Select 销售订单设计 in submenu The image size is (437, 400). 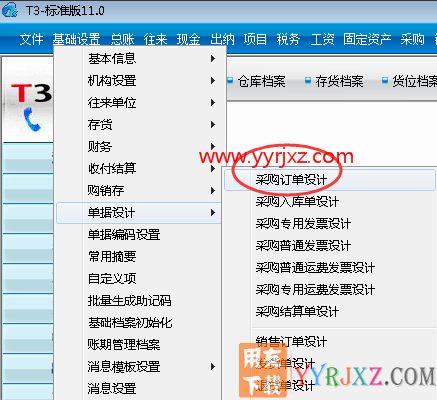point(330,342)
